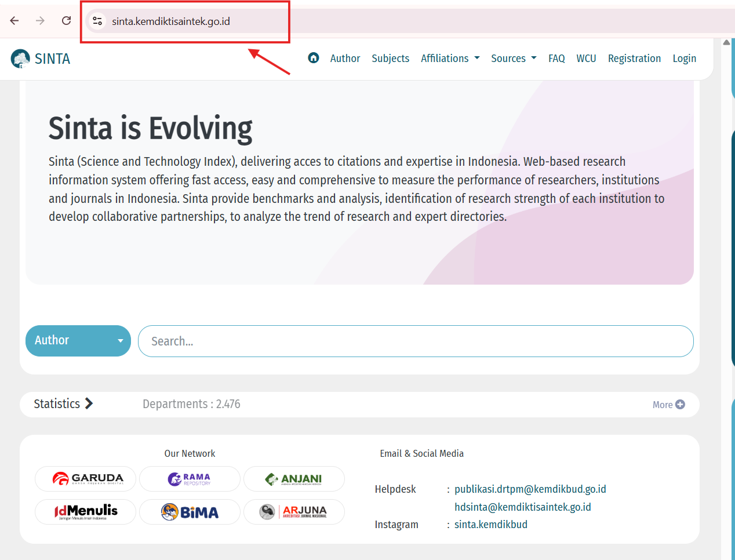Click the Statistics chevron arrow

click(89, 403)
